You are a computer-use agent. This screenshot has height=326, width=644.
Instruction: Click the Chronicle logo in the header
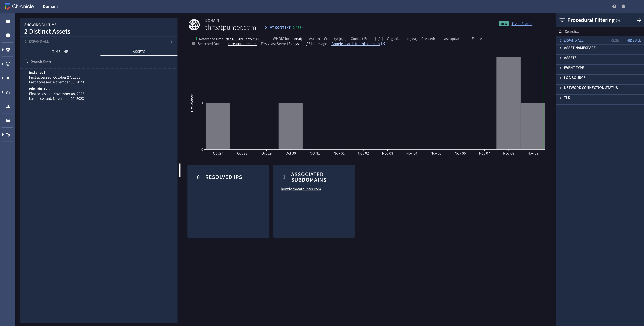[x=19, y=6]
